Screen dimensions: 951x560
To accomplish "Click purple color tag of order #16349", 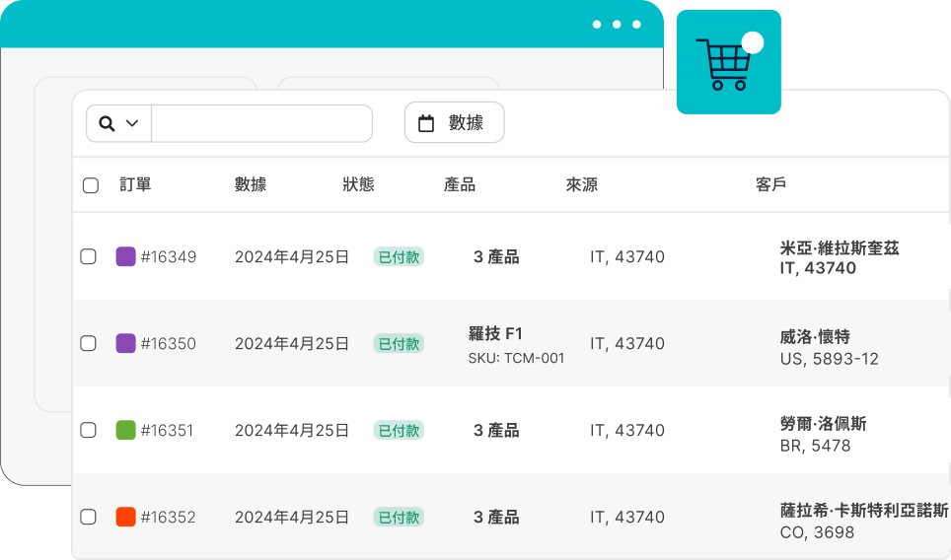I will 125,256.
